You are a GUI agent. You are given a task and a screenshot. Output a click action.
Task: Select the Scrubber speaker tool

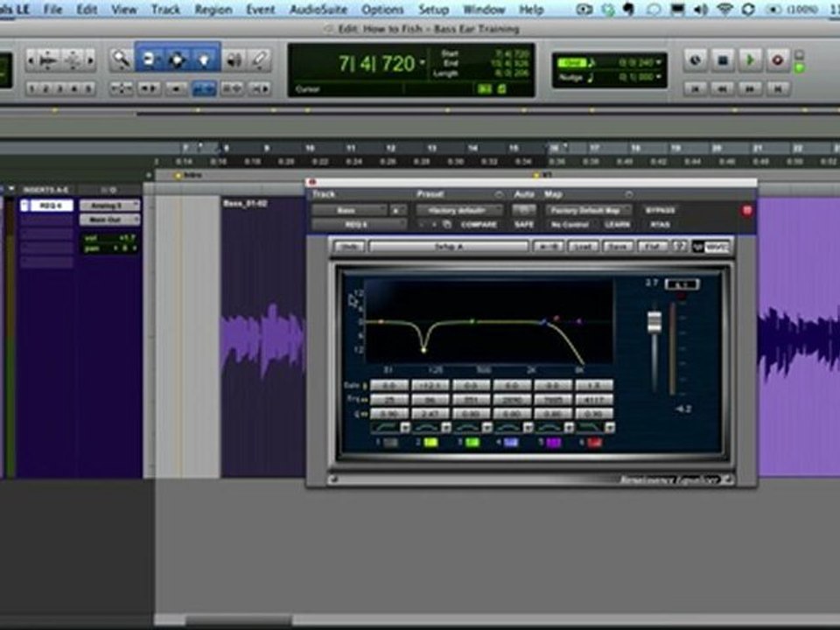point(234,60)
